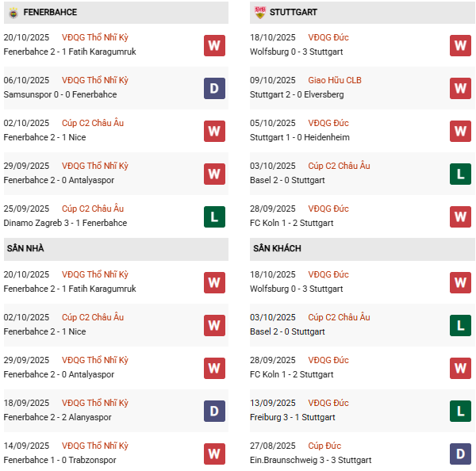
Task: Click the Stuttgart club crest icon
Action: (x=259, y=13)
